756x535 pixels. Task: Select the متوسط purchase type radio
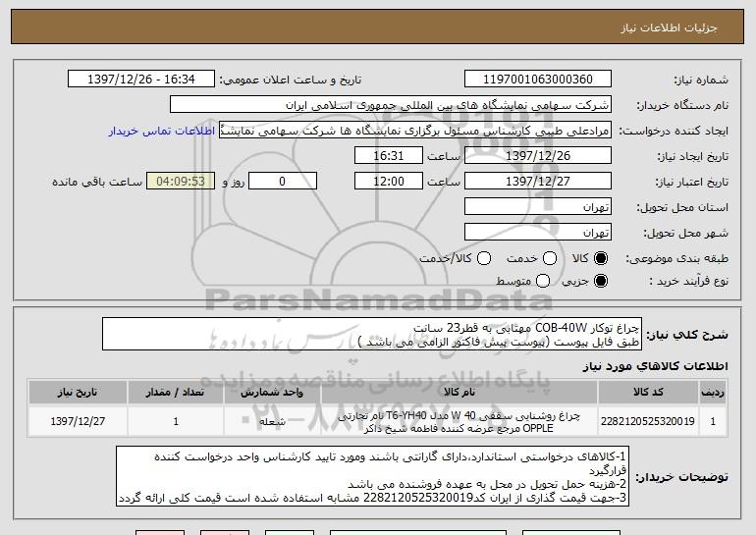(543, 281)
